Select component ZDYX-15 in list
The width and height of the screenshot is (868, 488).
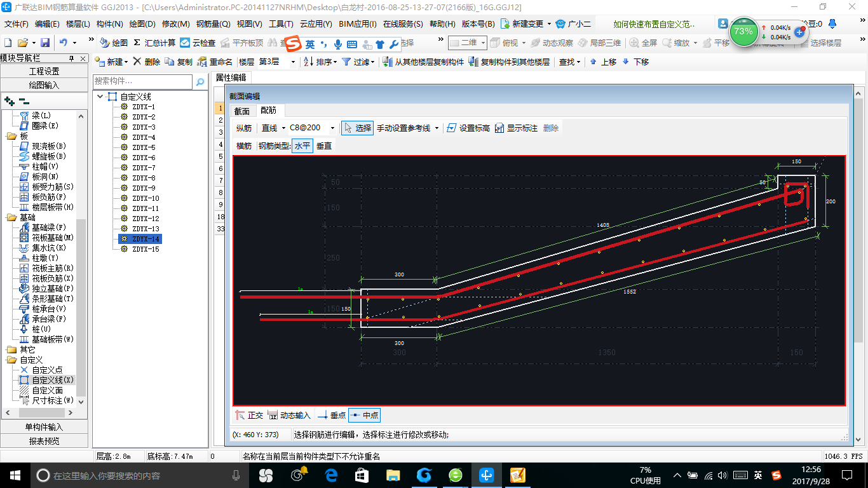coord(146,249)
